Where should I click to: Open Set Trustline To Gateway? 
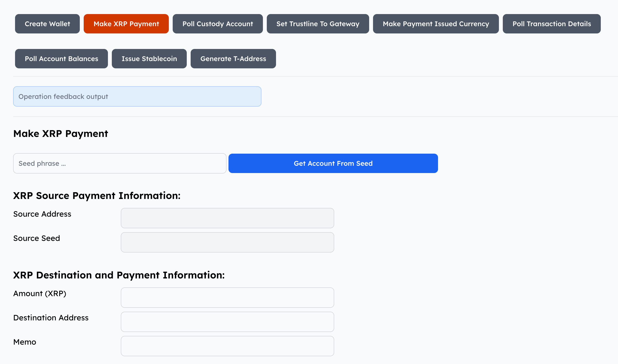(317, 24)
